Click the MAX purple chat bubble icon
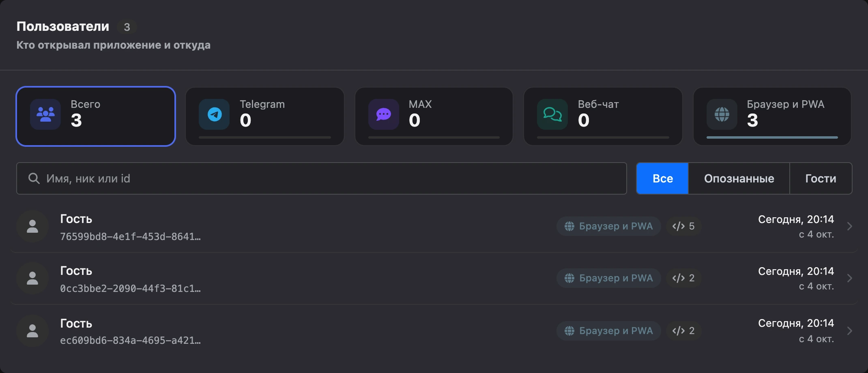Viewport: 868px width, 373px height. (384, 114)
